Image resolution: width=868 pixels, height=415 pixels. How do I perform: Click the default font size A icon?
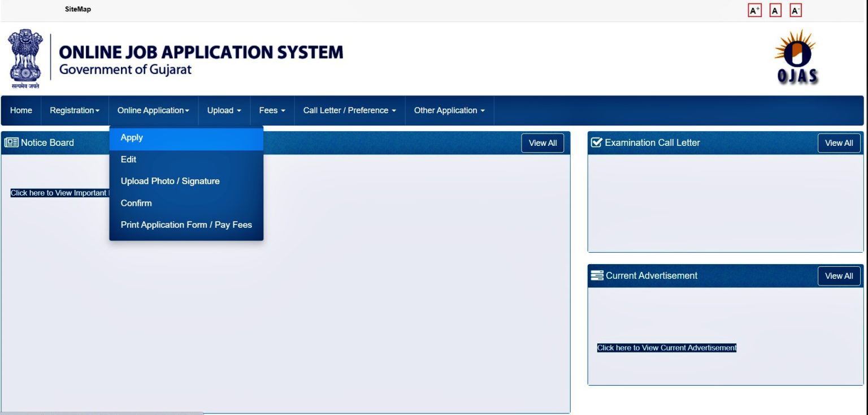(775, 11)
